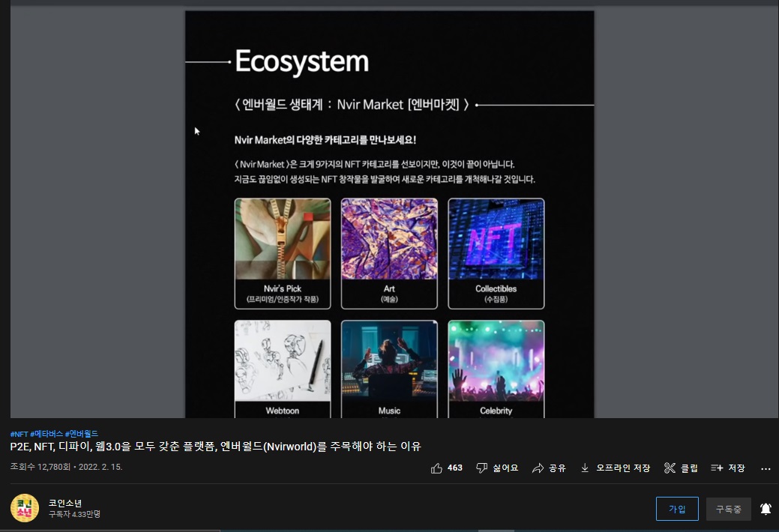
Task: Click the thumbs-up like icon
Action: click(436, 468)
